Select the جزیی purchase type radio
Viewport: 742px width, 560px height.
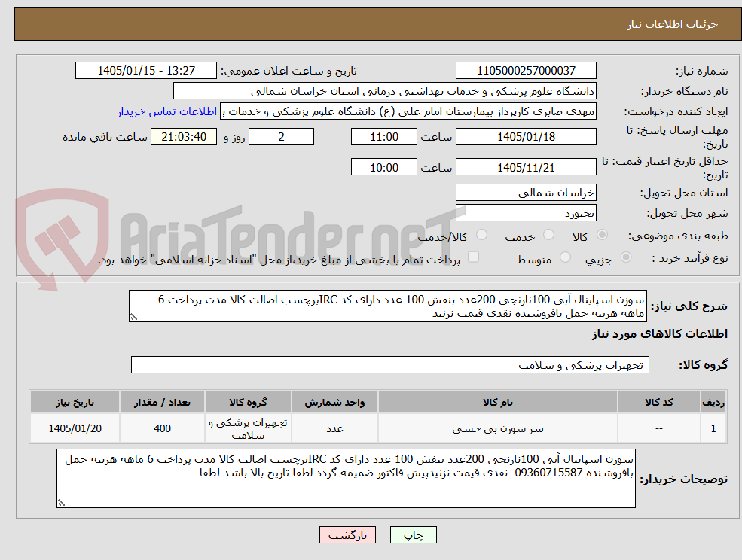pyautogui.click(x=625, y=257)
